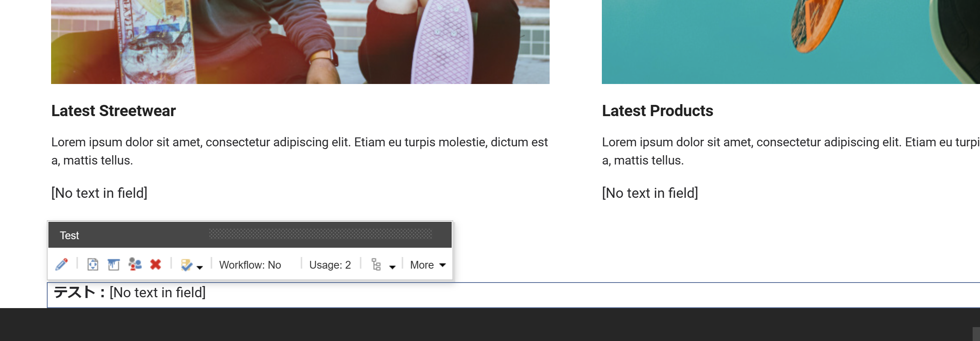The width and height of the screenshot is (980, 341).
Task: Click the dotted drag handle in the Test bar
Action: (320, 233)
